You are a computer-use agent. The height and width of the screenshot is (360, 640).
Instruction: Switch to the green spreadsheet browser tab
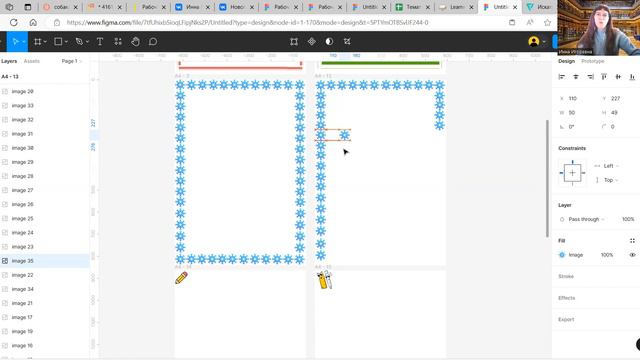(x=413, y=7)
